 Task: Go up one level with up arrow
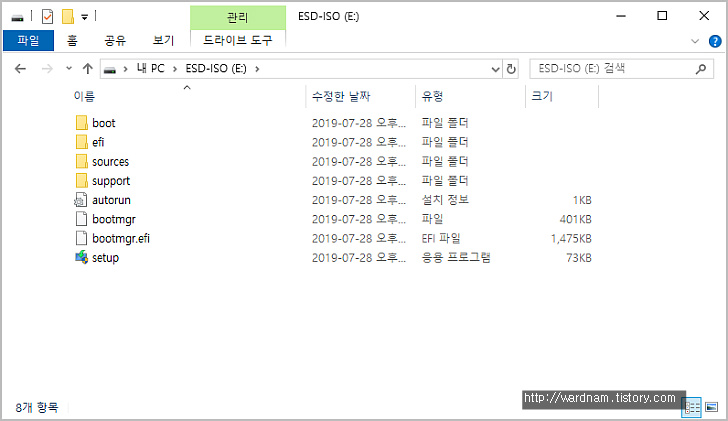tap(88, 69)
